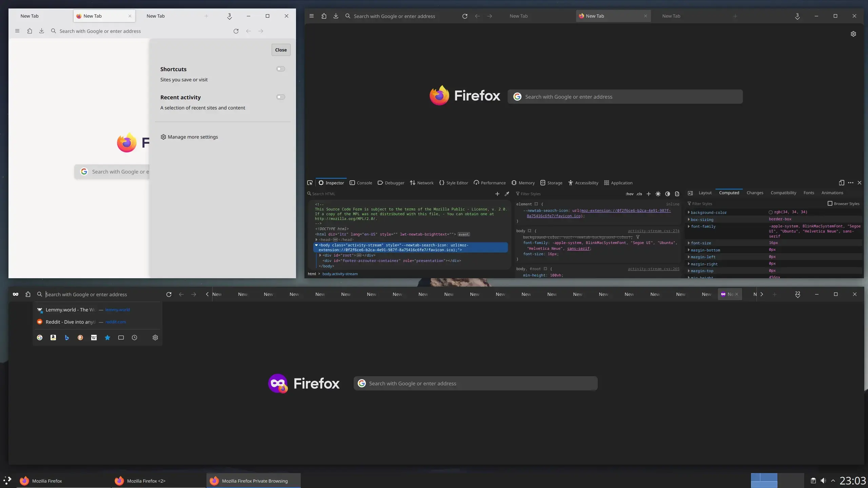Image resolution: width=868 pixels, height=488 pixels.
Task: Click extensions puzzle icon in light window
Action: pyautogui.click(x=29, y=31)
